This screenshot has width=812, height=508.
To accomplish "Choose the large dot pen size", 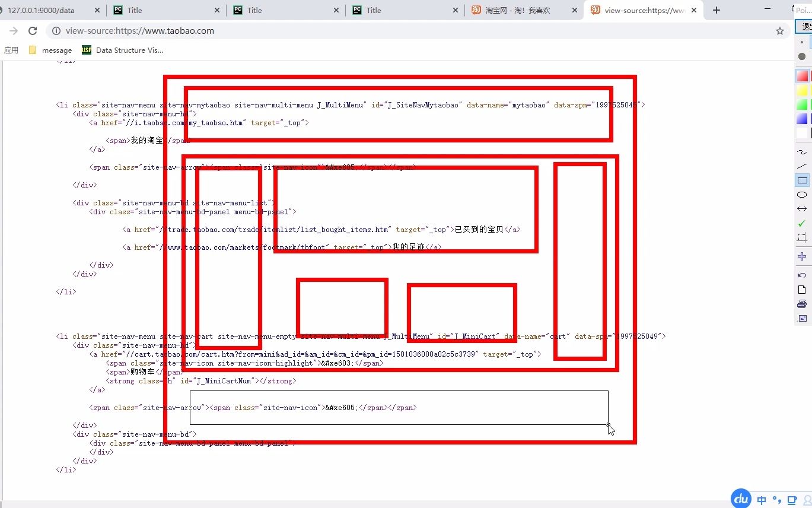I will click(802, 56).
